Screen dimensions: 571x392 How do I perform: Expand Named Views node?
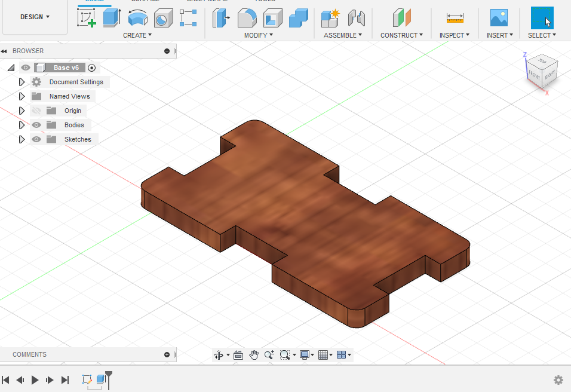click(22, 97)
